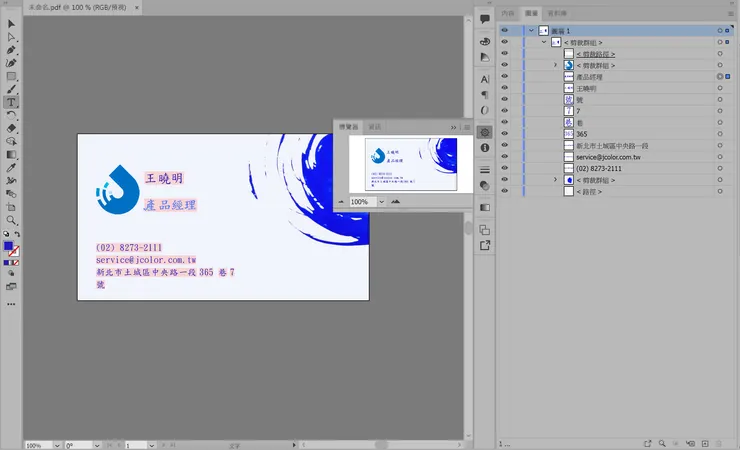740x450 pixels.
Task: Select the Eyedropper tool
Action: (11, 167)
